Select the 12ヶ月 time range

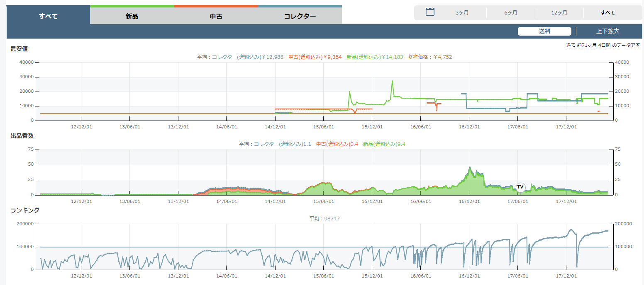coord(559,13)
